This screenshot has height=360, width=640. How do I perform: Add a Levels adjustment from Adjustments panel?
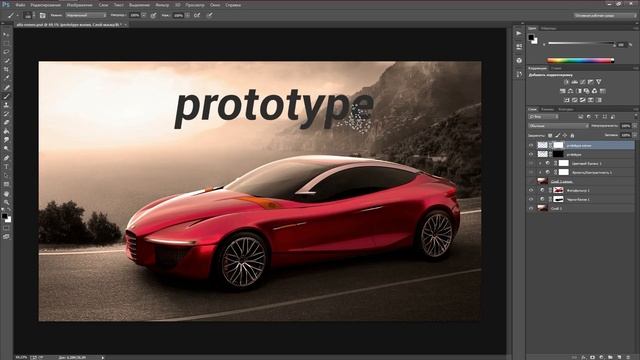click(574, 82)
